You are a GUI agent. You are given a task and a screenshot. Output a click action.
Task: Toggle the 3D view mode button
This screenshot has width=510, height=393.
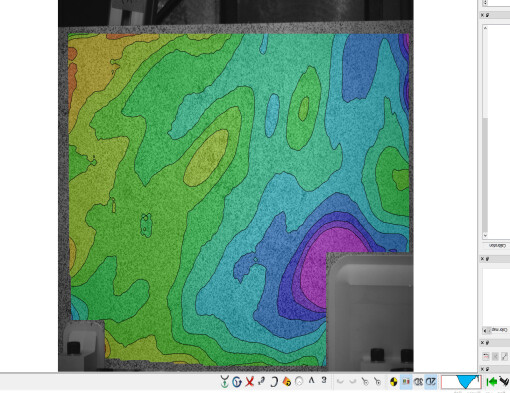[418, 382]
